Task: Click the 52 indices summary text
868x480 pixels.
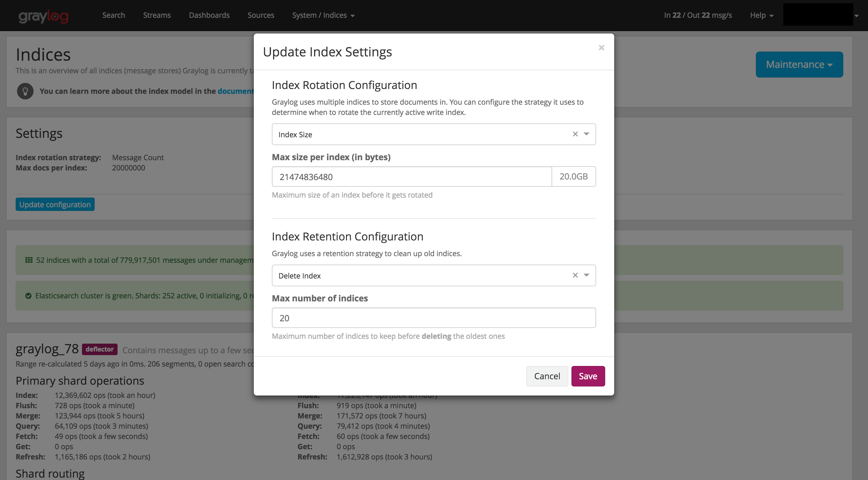Action: click(145, 260)
